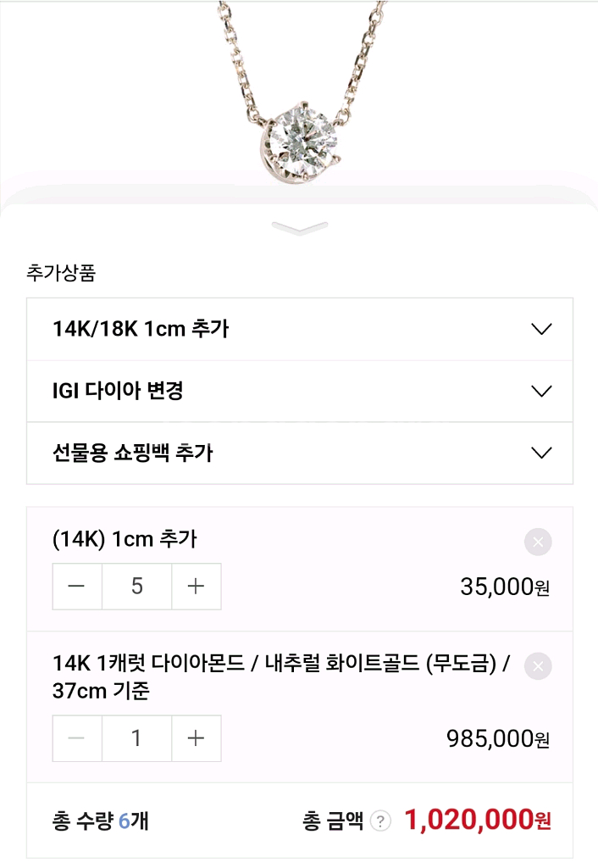Image resolution: width=598 pixels, height=868 pixels.
Task: Open the IGI 다이아 변경 dropdown
Action: 299,391
